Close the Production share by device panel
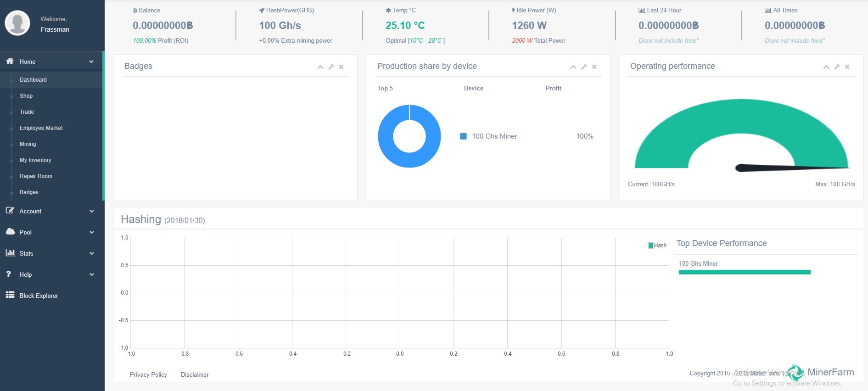Viewport: 868px width, 391px height. click(594, 67)
